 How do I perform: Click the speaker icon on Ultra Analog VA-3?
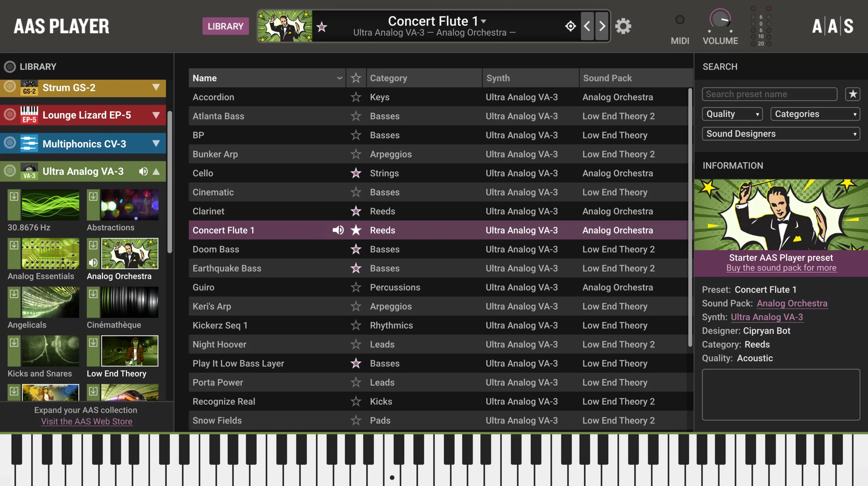[143, 171]
